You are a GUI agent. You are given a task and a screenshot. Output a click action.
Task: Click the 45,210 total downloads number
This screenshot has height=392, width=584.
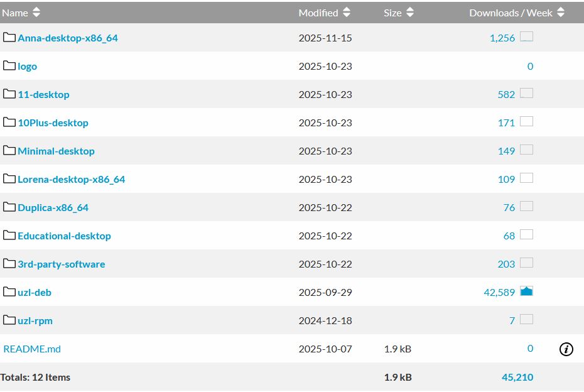517,377
